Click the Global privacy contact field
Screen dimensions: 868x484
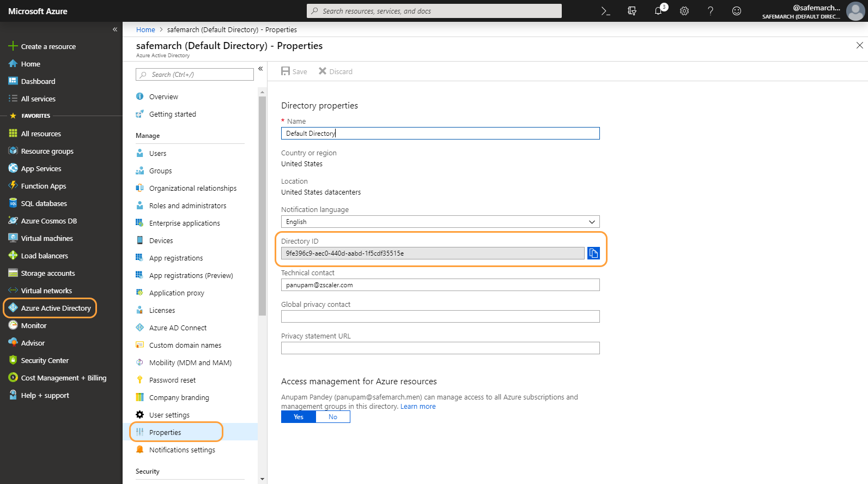pyautogui.click(x=440, y=317)
